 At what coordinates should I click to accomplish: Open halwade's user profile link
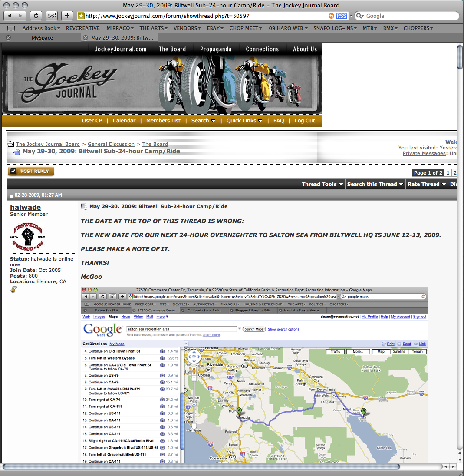point(25,208)
